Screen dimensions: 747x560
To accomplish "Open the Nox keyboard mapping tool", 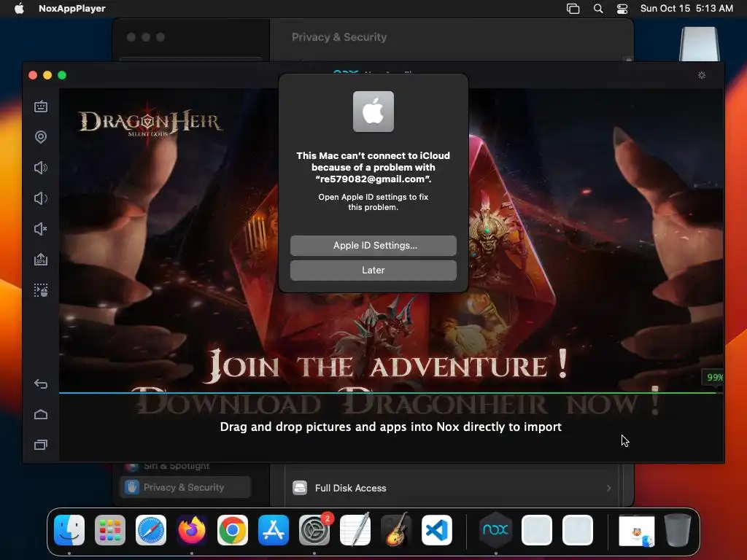I will pos(41,106).
